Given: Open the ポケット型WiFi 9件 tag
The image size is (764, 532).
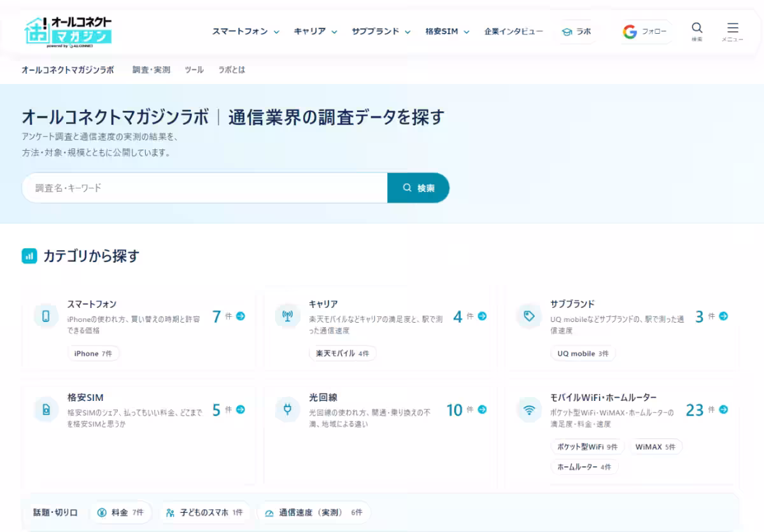Looking at the screenshot, I should (x=588, y=447).
